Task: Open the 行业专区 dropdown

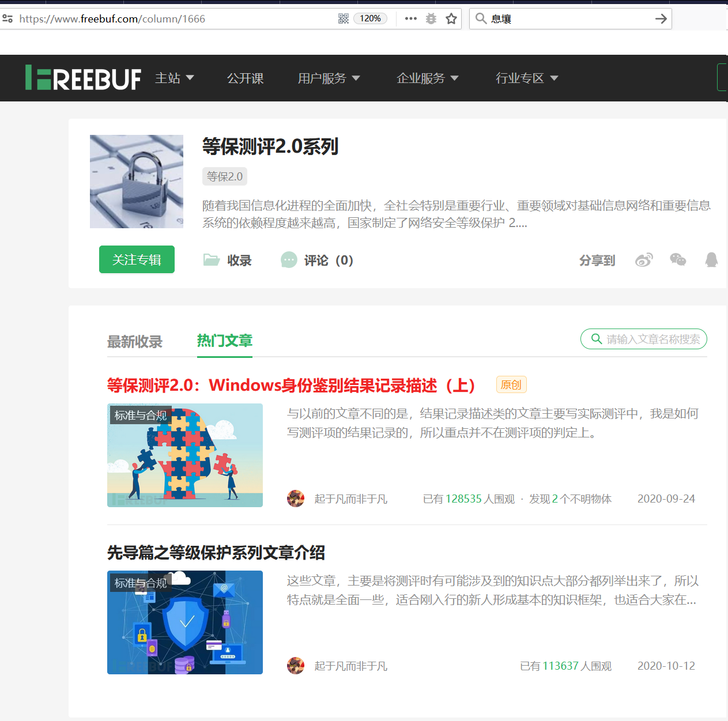Action: (x=526, y=78)
